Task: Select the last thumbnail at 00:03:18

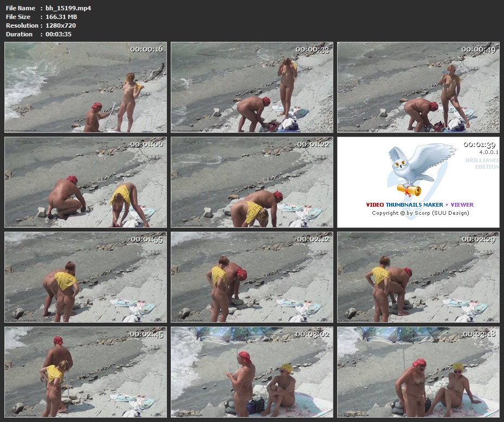Action: tap(418, 372)
